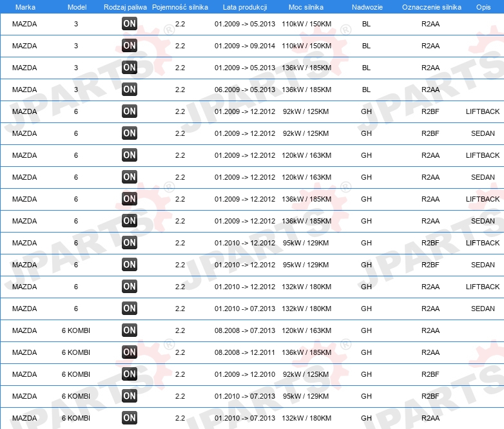504x429 pixels.
Task: Click ON icon in 6 KOMBI 132kW/180KM row
Action: click(x=130, y=418)
